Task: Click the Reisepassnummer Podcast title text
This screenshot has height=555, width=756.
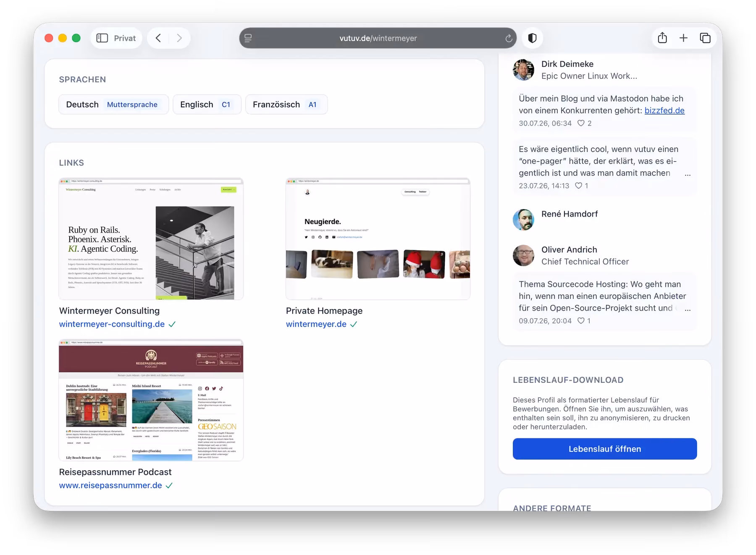Action: coord(115,472)
